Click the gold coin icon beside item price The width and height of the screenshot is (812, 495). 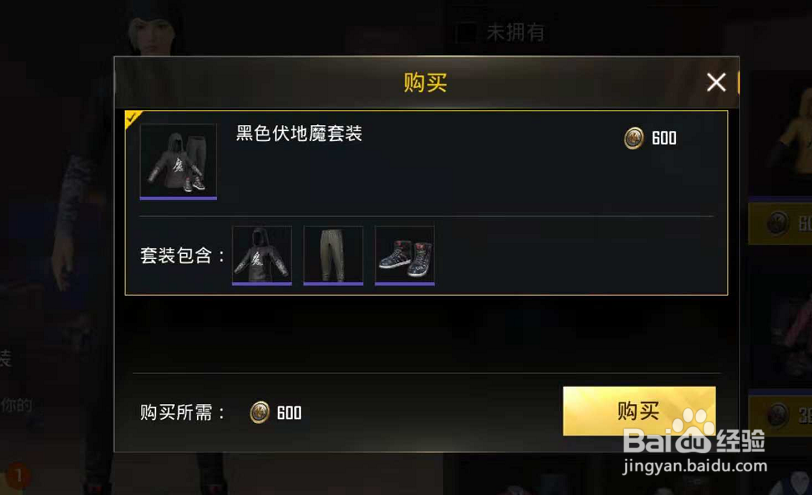(634, 138)
